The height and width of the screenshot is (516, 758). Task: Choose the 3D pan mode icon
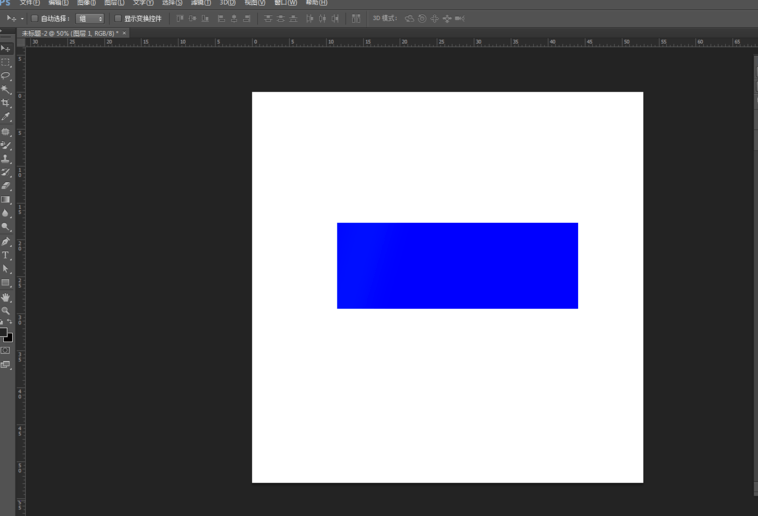[435, 18]
